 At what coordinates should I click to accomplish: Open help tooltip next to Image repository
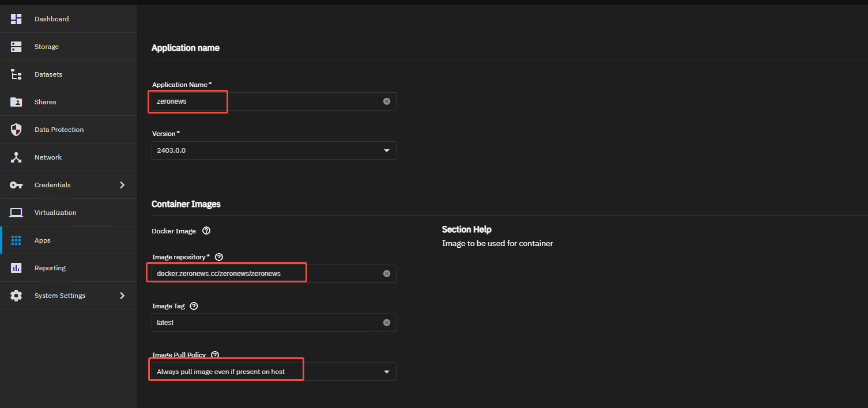tap(218, 257)
